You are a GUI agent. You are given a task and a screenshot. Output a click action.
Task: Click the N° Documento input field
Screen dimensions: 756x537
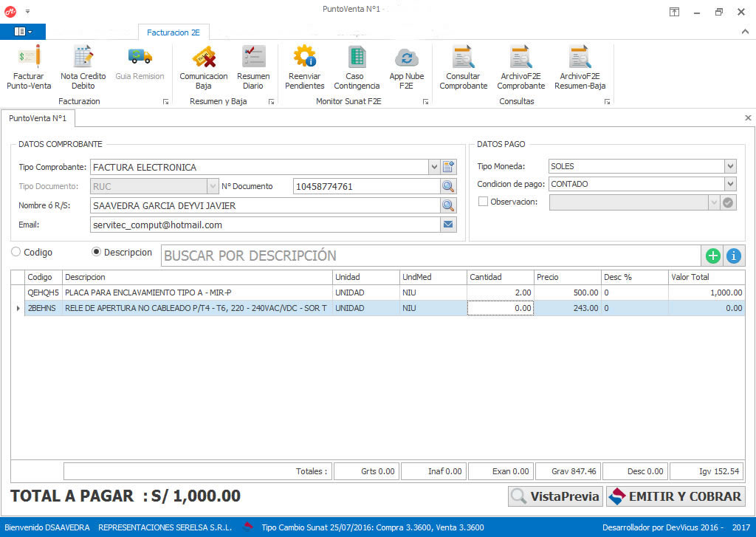[x=366, y=186]
